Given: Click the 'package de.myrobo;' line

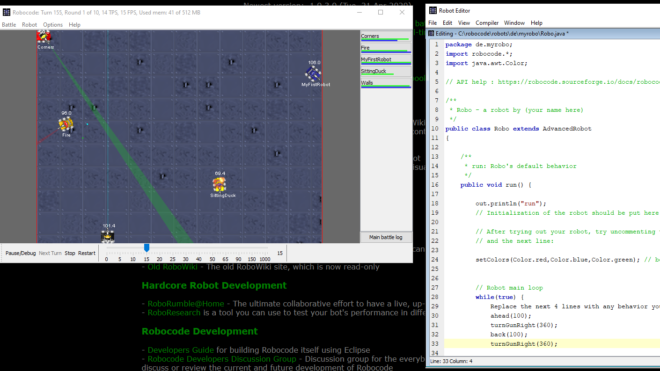Looking at the screenshot, I should (x=479, y=44).
